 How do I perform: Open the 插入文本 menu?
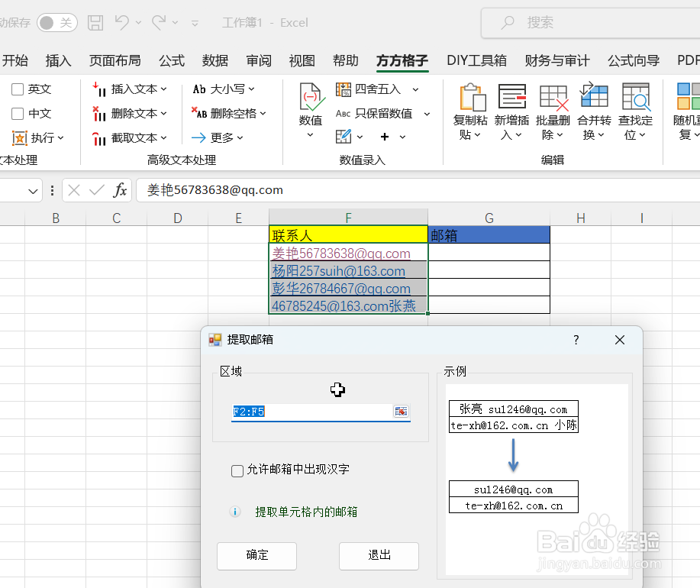(x=130, y=89)
